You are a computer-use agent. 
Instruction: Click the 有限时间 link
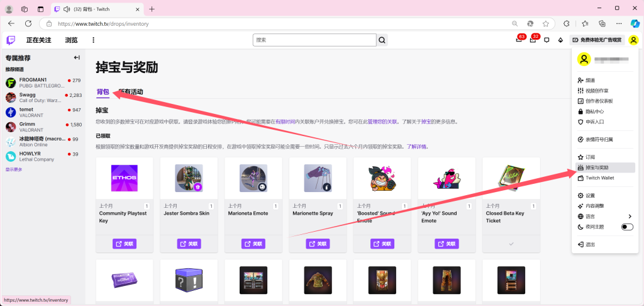(286, 122)
